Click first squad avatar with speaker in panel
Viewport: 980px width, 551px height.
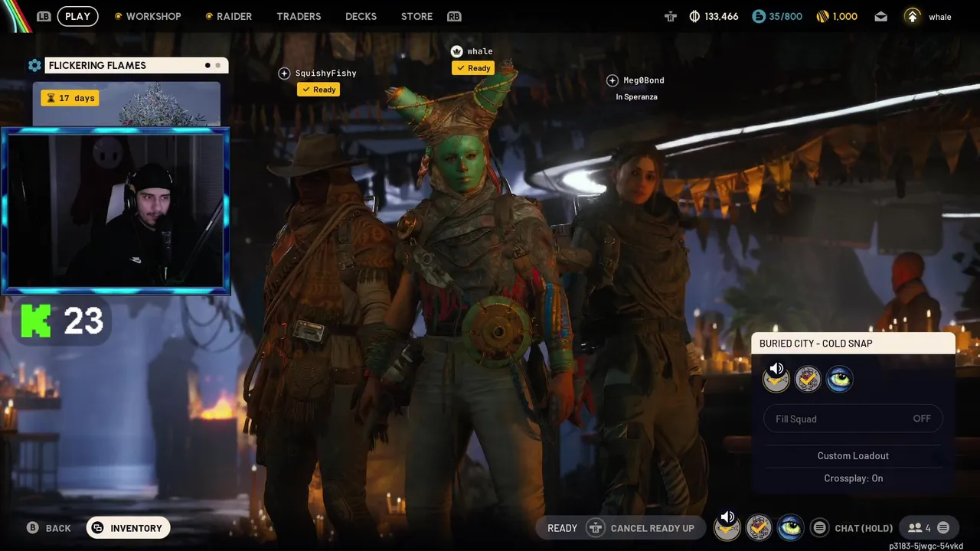pos(776,378)
